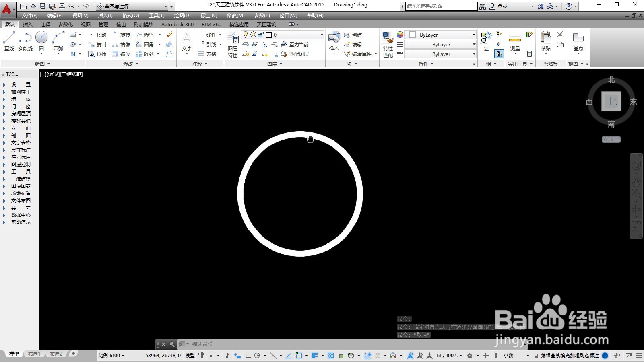
Task: Open the 草图与注释 workspace dropdown
Action: pos(132,6)
